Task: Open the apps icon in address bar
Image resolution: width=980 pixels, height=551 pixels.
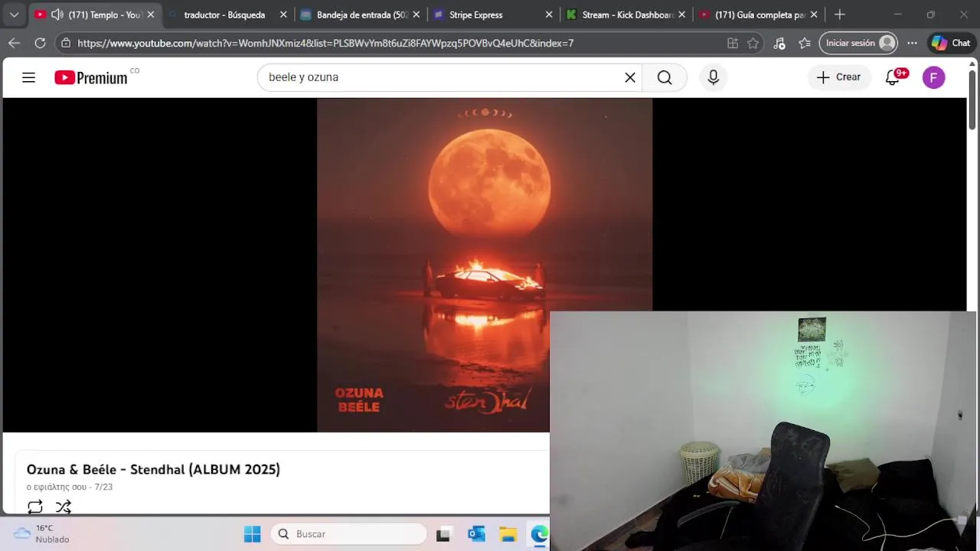Action: click(733, 43)
